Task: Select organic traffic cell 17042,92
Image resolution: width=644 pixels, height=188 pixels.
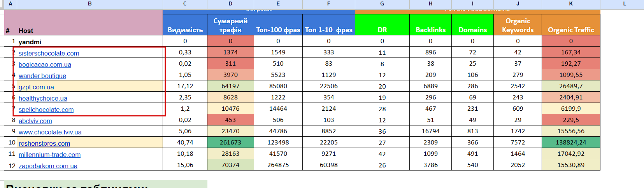Action: 571,153
